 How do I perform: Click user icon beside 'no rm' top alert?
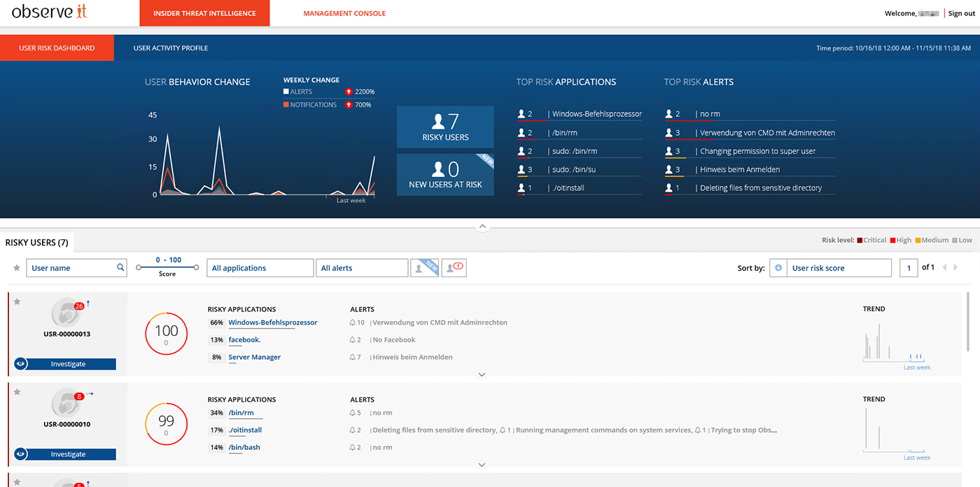point(668,114)
